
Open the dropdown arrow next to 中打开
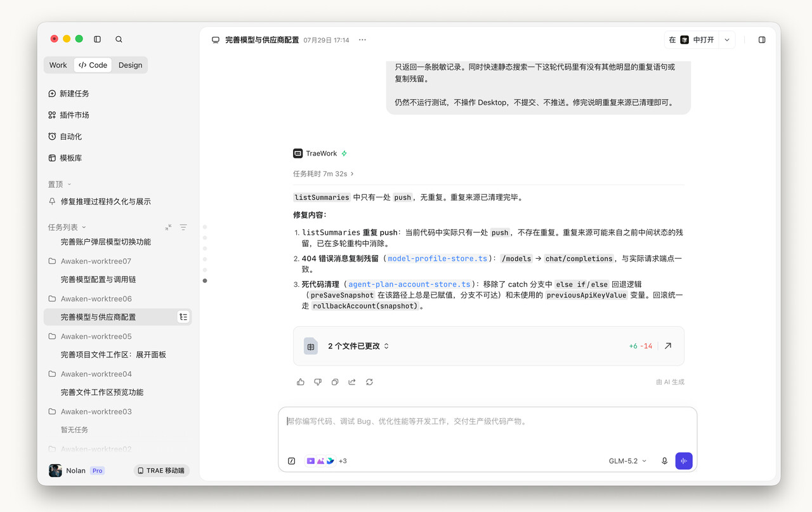[x=727, y=40]
